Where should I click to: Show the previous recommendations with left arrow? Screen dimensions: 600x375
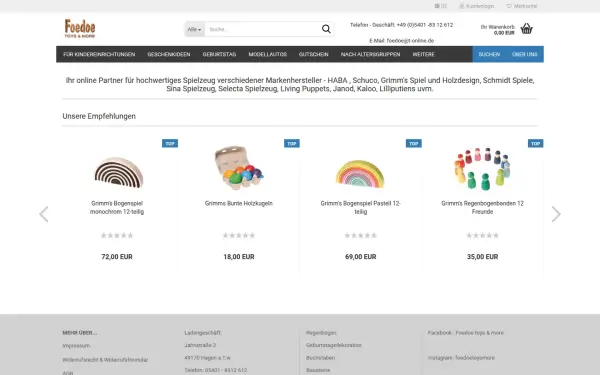(44, 214)
